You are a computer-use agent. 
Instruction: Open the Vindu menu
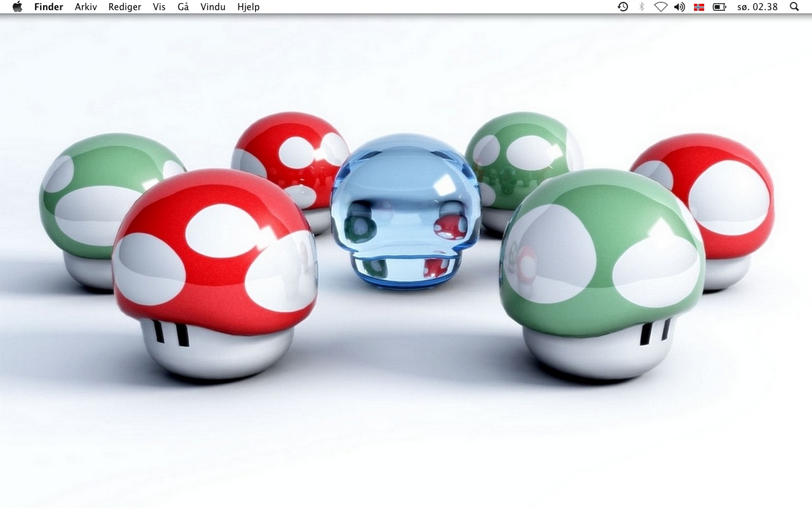pos(213,7)
